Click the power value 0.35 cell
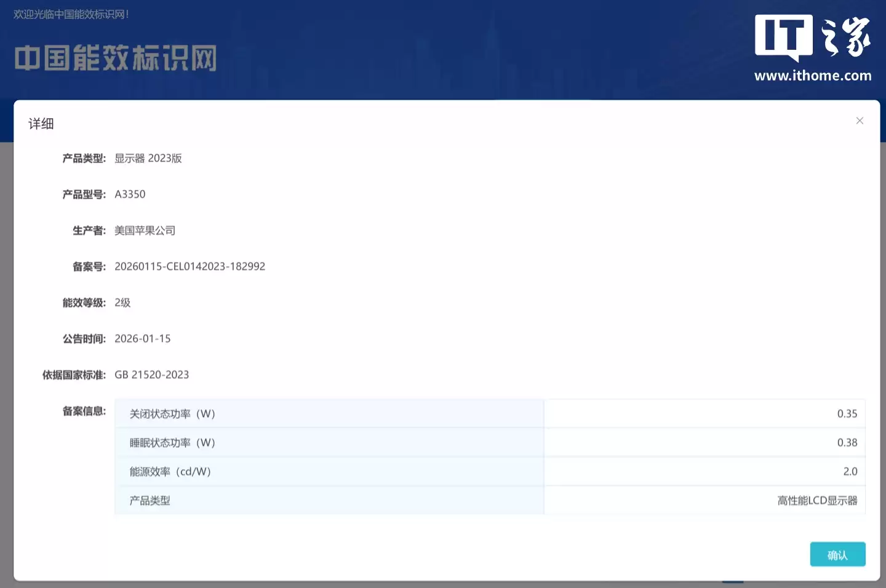Image resolution: width=886 pixels, height=588 pixels. (848, 413)
